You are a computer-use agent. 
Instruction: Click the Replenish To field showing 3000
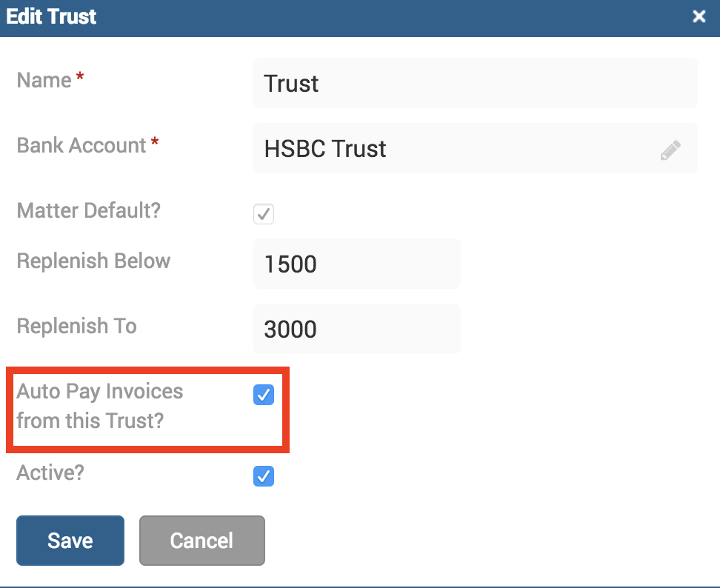356,329
